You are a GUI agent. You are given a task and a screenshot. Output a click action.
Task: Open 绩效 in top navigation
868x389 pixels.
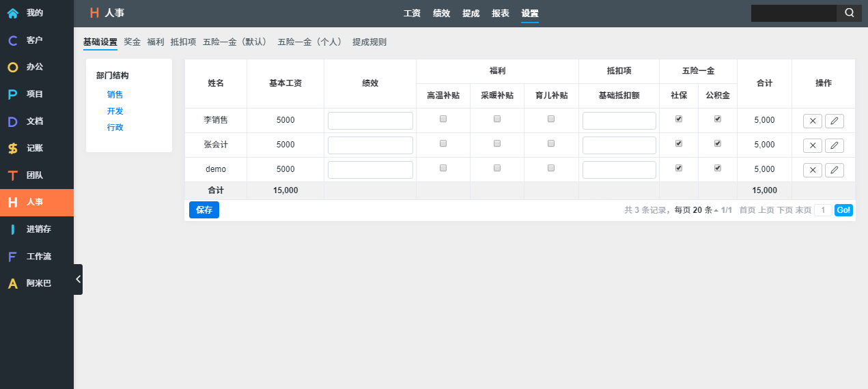[441, 13]
